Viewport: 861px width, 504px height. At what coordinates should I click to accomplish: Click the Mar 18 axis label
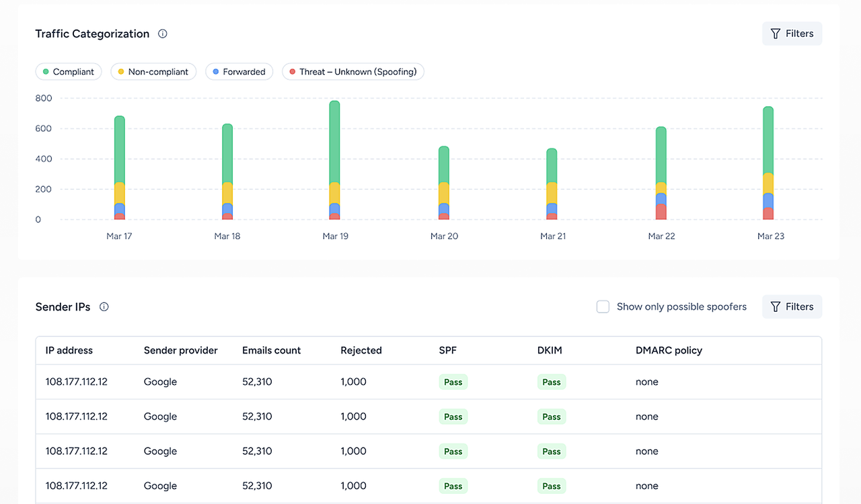point(227,236)
